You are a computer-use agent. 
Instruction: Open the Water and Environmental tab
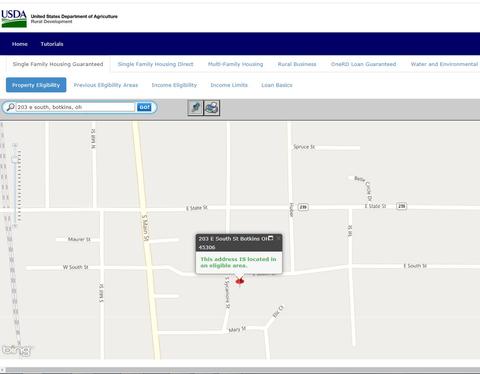coord(444,64)
